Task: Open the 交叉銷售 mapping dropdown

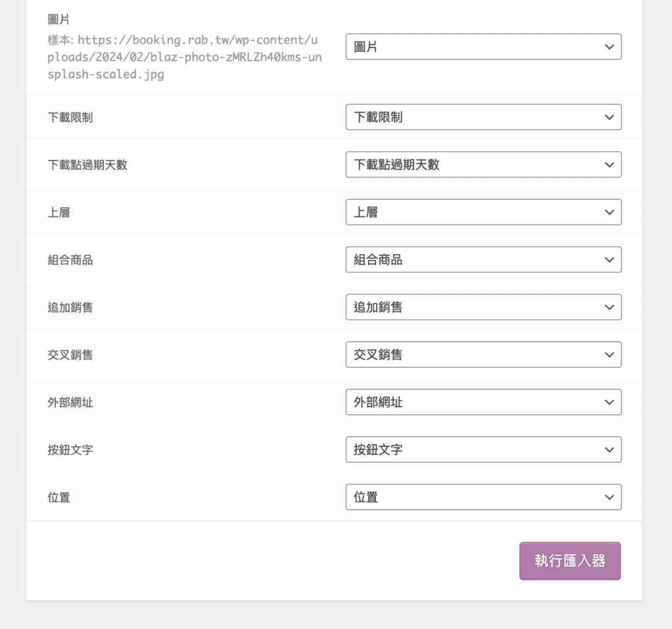Action: (x=484, y=354)
